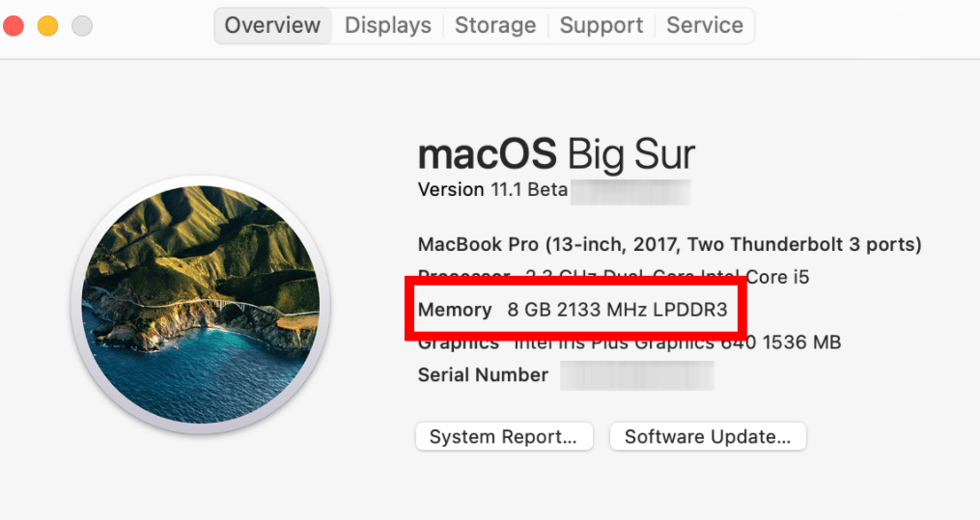Image resolution: width=980 pixels, height=520 pixels.
Task: Click the gray zoom window button
Action: tap(82, 26)
